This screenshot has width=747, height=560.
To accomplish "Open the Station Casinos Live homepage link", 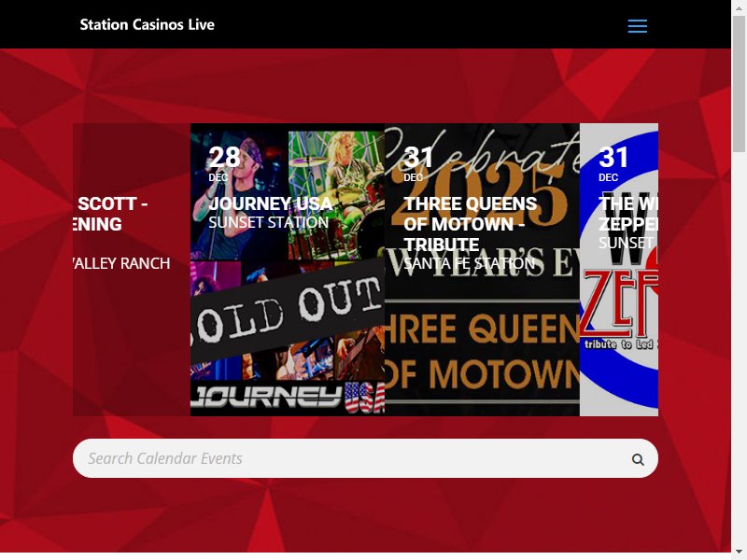I will (147, 25).
